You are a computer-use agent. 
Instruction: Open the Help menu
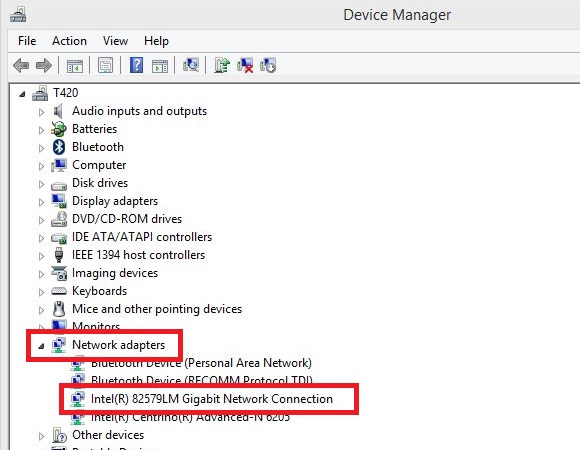pos(156,41)
